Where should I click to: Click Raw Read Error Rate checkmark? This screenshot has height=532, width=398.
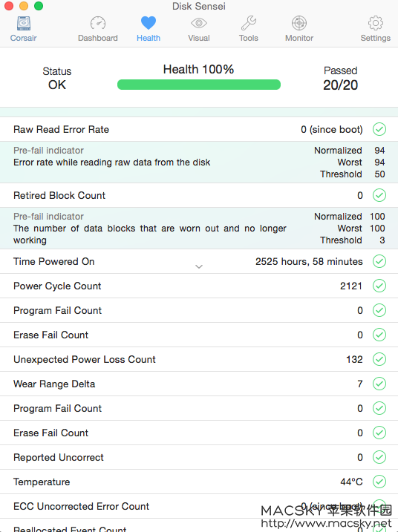[x=379, y=129]
